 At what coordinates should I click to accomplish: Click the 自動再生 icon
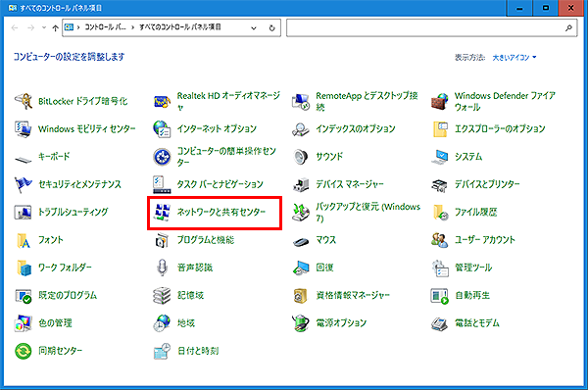pyautogui.click(x=439, y=295)
